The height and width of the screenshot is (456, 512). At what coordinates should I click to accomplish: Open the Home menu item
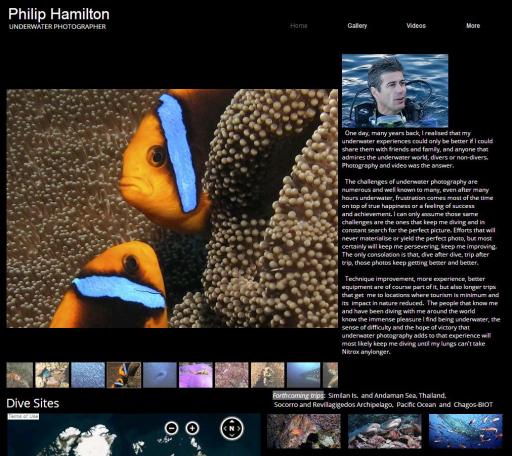pos(299,26)
